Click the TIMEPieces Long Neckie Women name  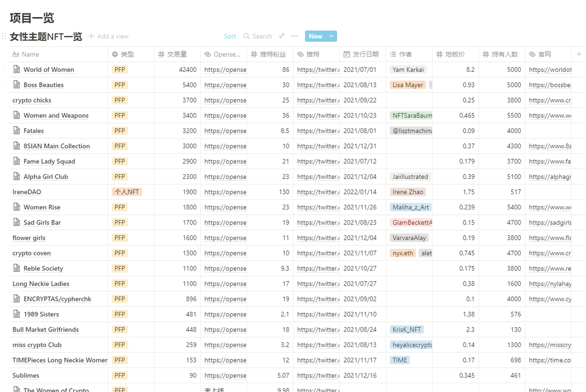(x=60, y=360)
